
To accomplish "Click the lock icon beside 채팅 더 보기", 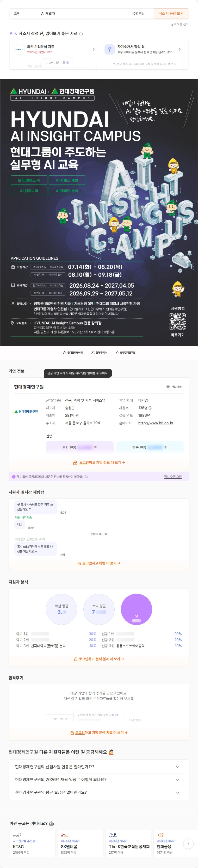I will click(x=79, y=563).
